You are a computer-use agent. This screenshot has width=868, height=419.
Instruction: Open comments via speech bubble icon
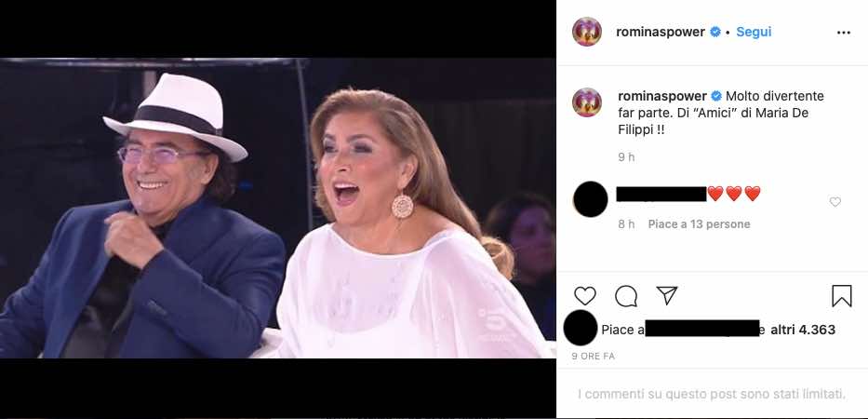coord(626,296)
